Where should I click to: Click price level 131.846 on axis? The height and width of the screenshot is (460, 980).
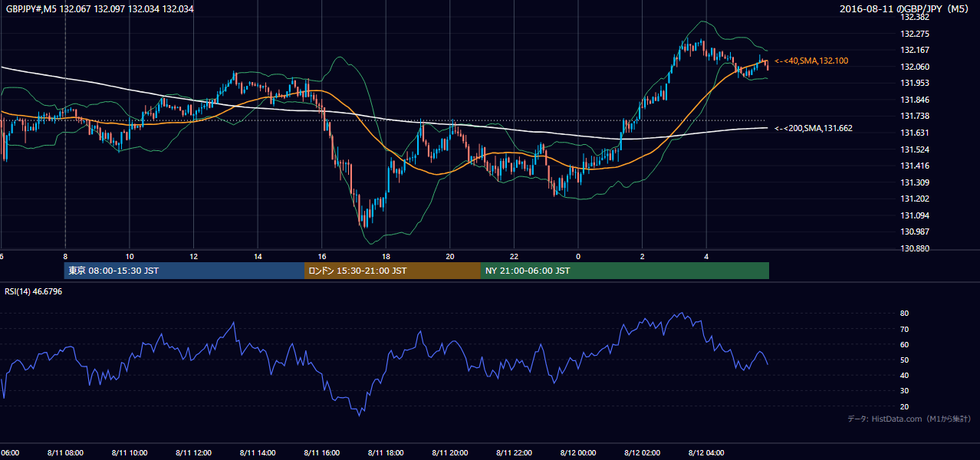coord(916,100)
